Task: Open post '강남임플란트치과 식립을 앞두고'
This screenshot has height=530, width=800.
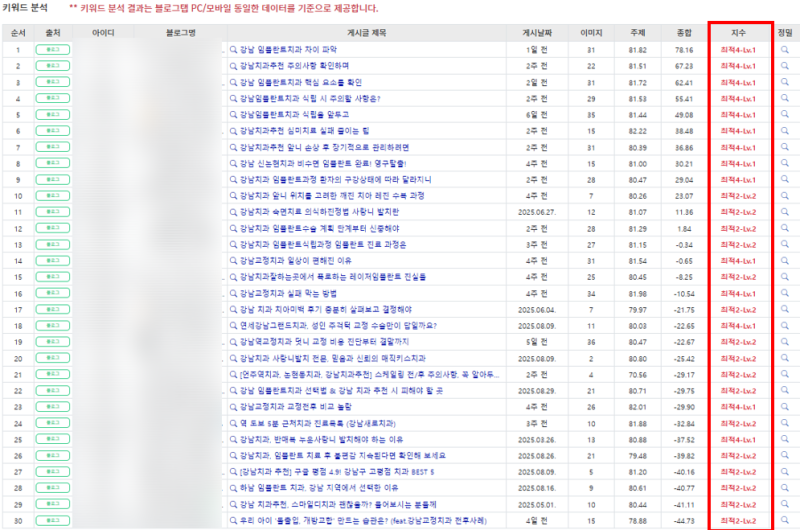Action: tap(294, 114)
